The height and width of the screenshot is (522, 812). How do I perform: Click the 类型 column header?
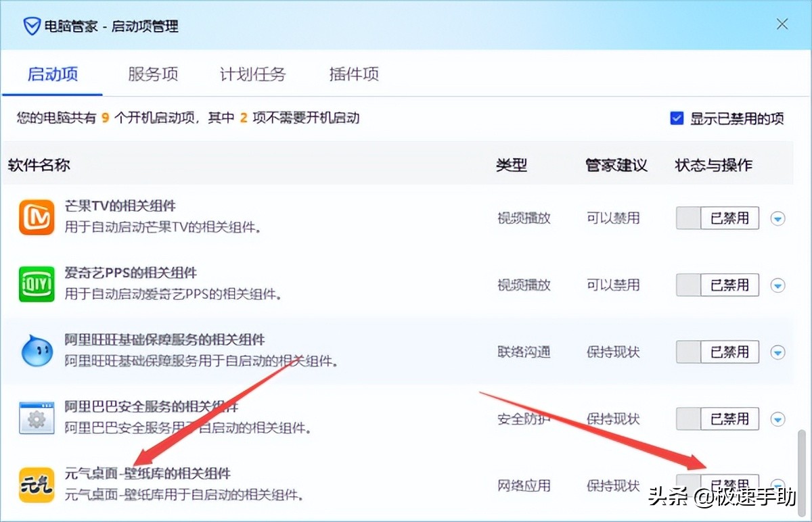[512, 164]
